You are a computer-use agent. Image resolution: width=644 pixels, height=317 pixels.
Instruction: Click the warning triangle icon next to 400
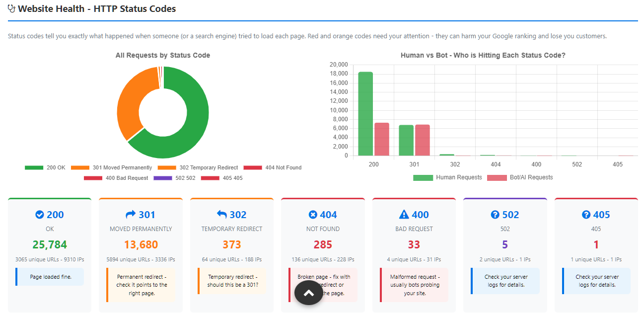click(404, 215)
